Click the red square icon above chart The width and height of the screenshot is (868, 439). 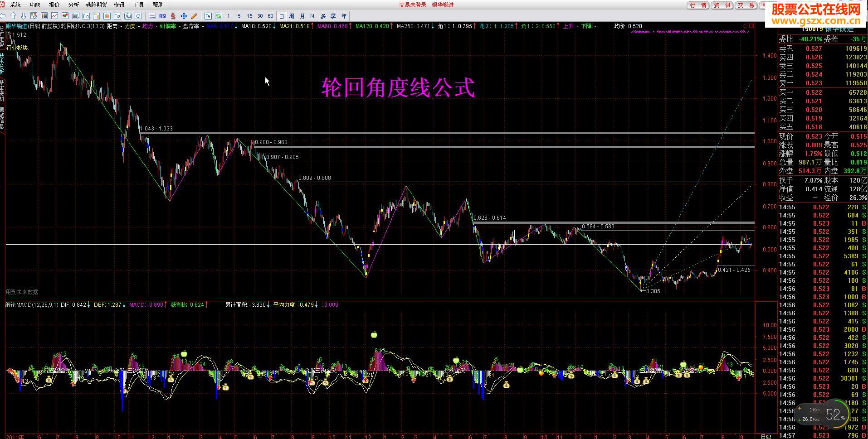(x=751, y=26)
